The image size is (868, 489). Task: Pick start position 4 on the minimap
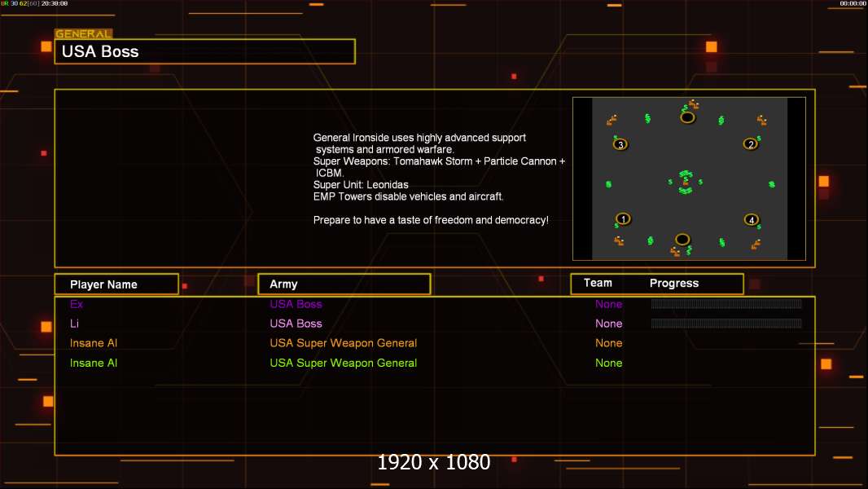752,220
